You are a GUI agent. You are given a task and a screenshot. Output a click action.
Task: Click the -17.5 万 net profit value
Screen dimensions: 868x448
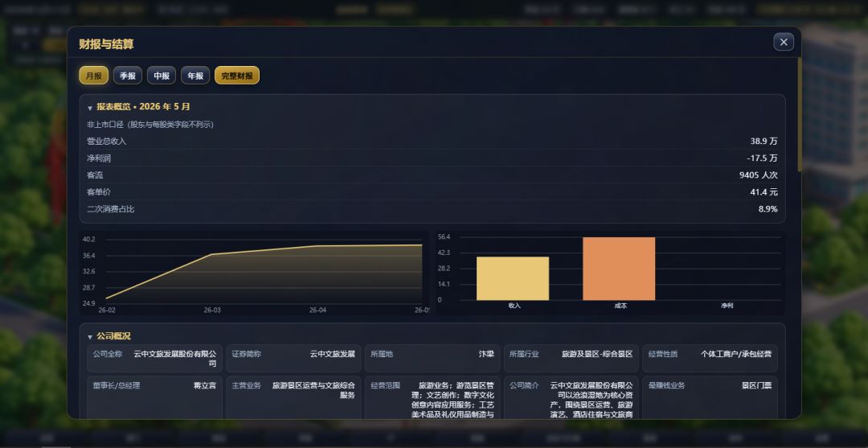click(x=762, y=158)
